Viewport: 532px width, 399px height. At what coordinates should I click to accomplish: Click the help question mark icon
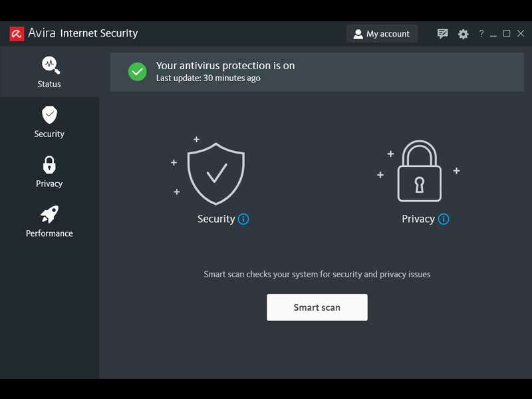coord(481,34)
